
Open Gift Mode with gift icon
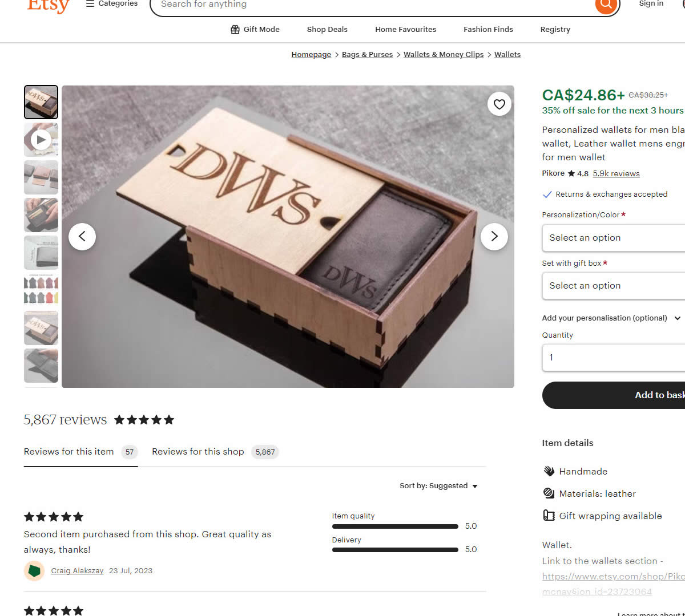click(255, 30)
